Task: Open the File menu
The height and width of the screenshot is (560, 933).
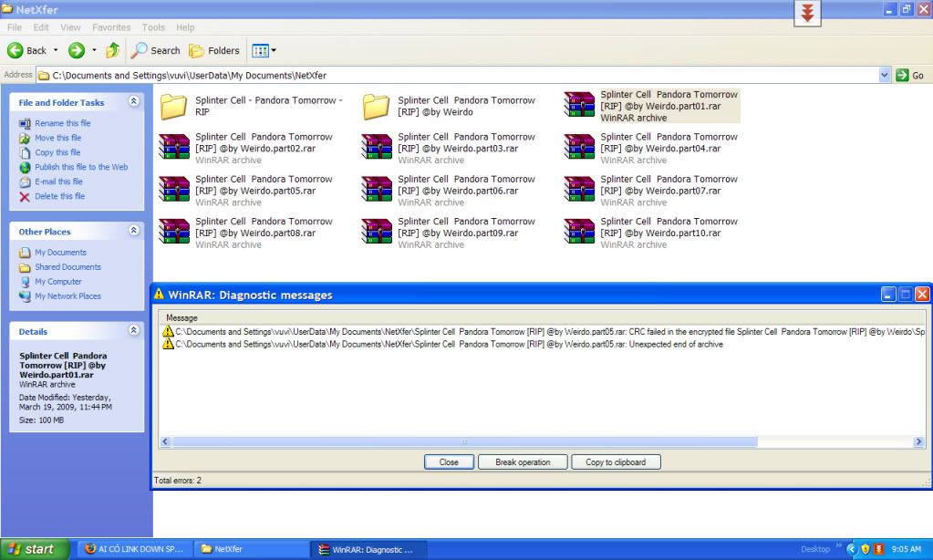Action: [15, 27]
